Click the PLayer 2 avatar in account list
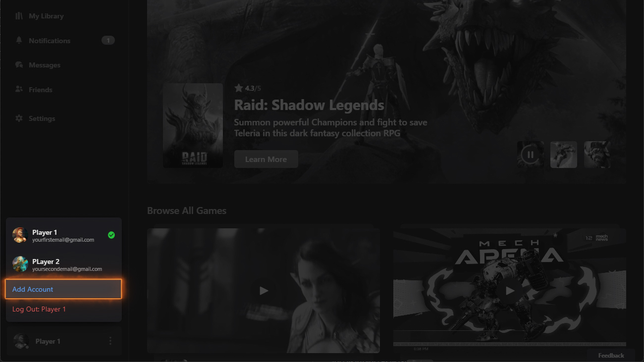This screenshot has height=362, width=644. 20,264
